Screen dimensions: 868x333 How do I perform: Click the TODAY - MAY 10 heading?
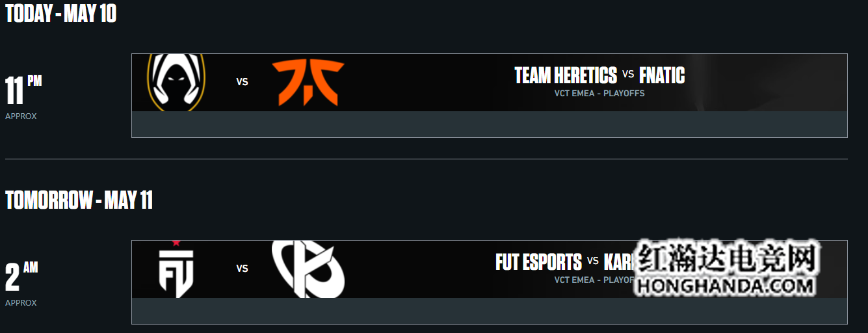[61, 14]
